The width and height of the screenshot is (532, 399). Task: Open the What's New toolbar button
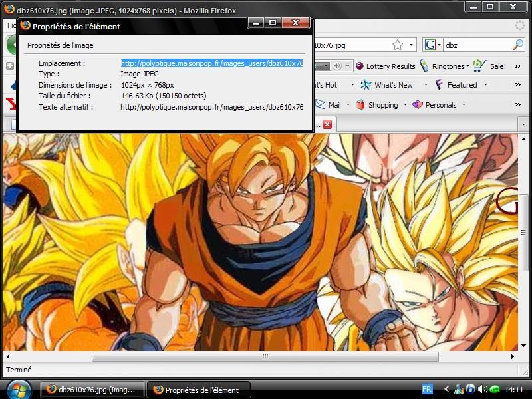click(x=393, y=85)
